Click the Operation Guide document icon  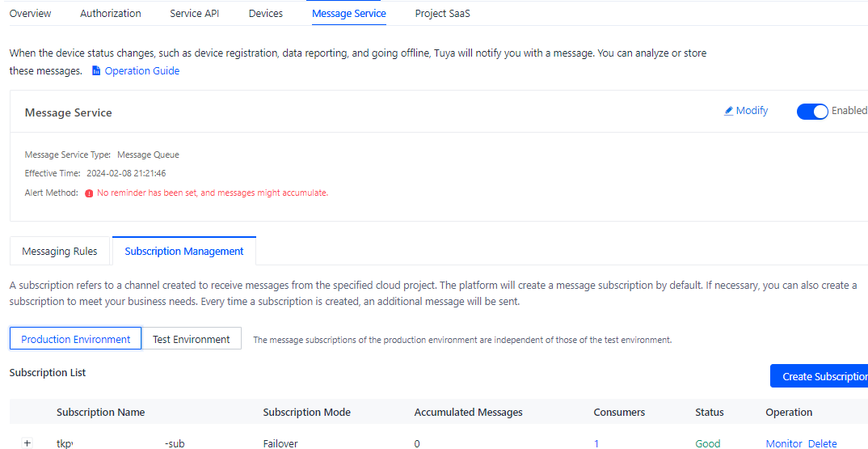pyautogui.click(x=96, y=71)
